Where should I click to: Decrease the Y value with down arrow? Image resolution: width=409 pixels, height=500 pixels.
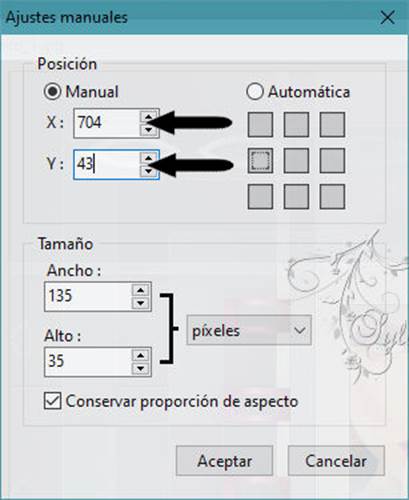tap(148, 171)
